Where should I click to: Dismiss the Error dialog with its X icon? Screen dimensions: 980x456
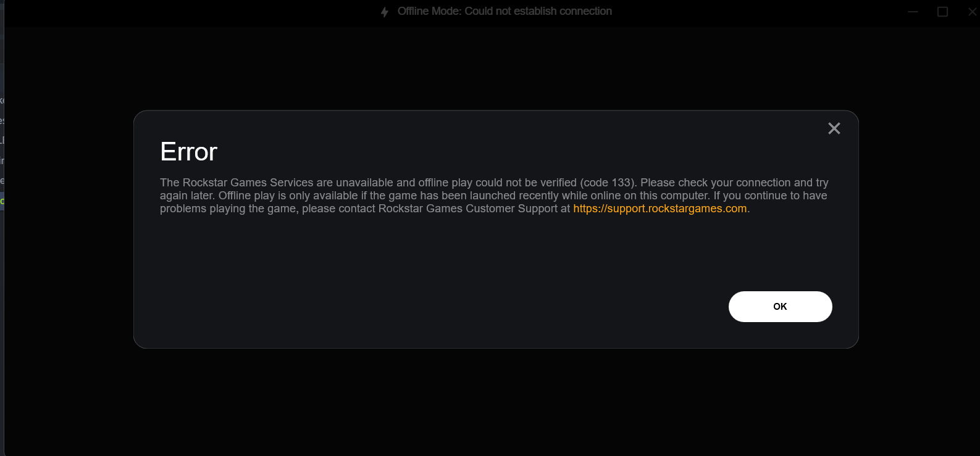coord(834,128)
